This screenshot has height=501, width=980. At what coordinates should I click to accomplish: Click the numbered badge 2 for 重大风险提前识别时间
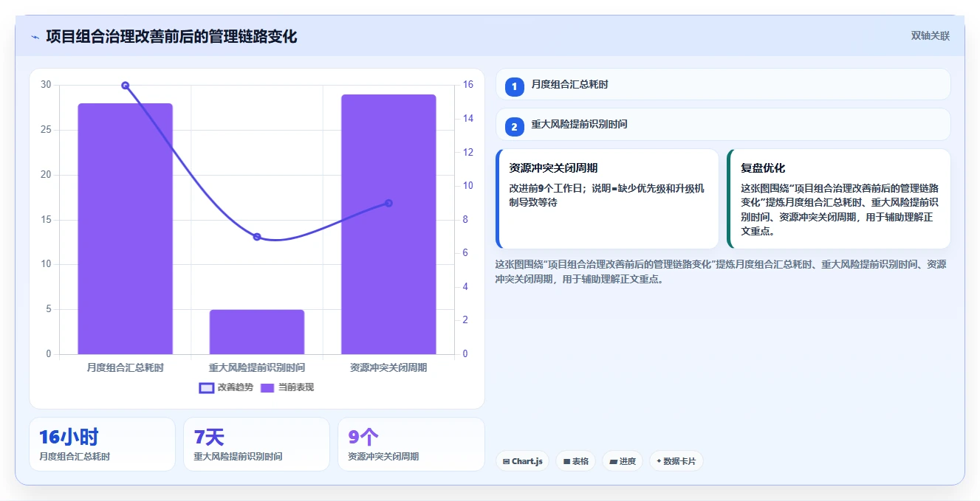[x=515, y=127]
